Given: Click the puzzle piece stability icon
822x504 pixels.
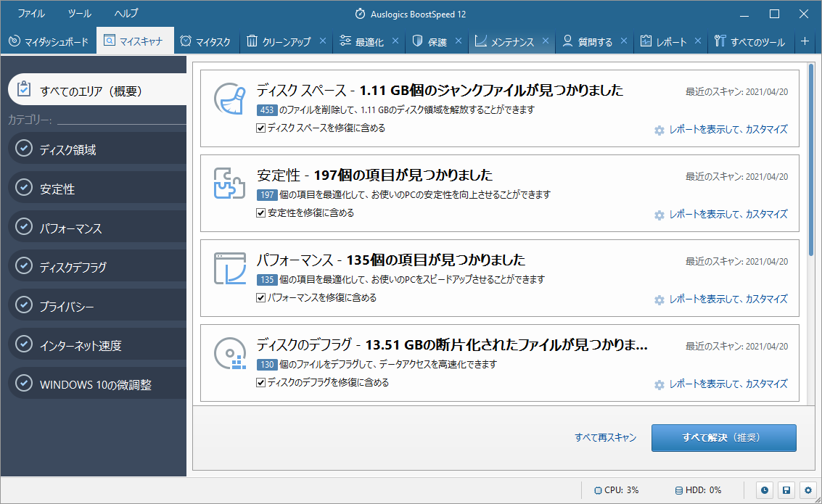Looking at the screenshot, I should coord(229,183).
